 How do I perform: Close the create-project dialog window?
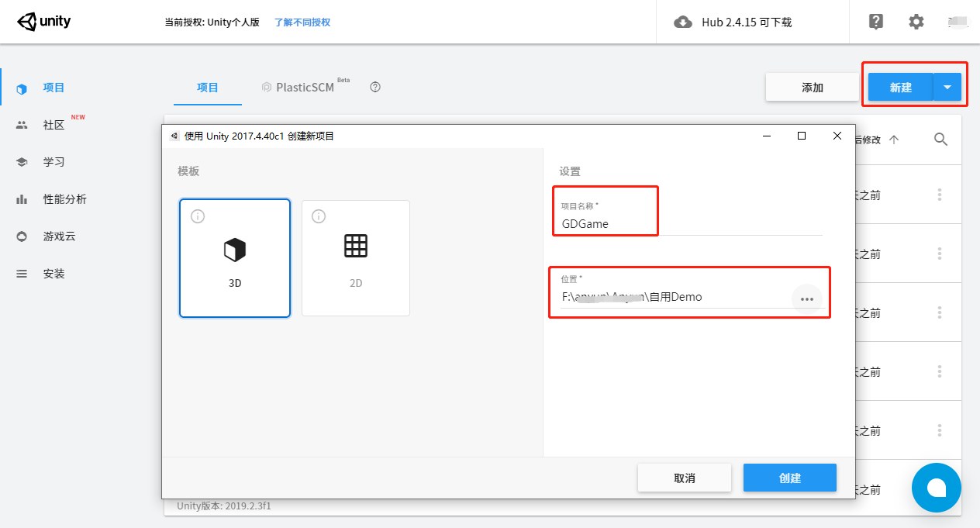[837, 136]
